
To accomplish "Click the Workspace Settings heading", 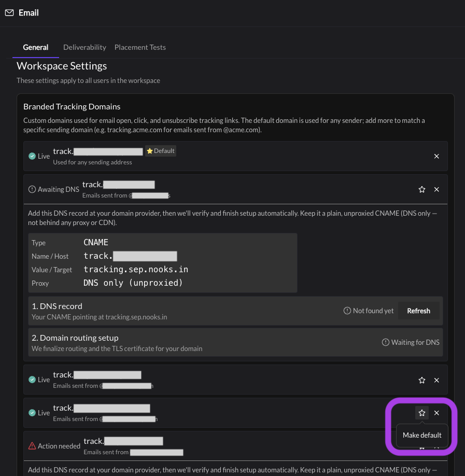I will (62, 66).
